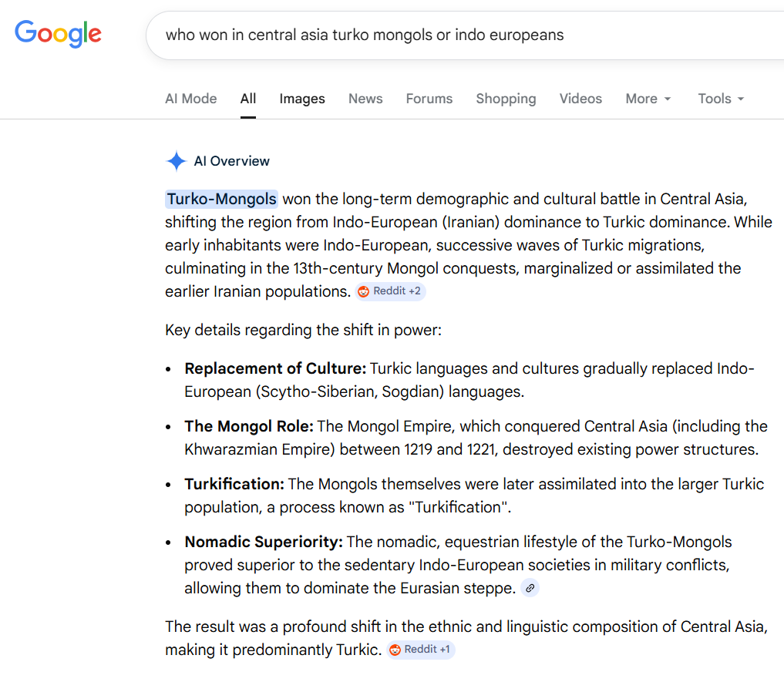The height and width of the screenshot is (682, 784).
Task: Open the Images tab
Action: tap(302, 99)
